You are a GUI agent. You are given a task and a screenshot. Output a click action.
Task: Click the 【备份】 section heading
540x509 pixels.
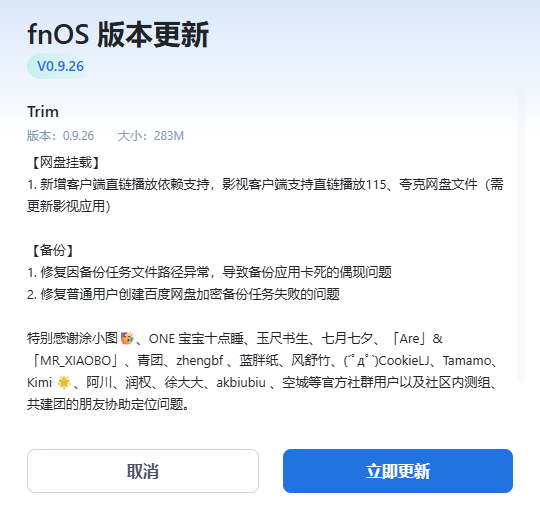coord(52,250)
